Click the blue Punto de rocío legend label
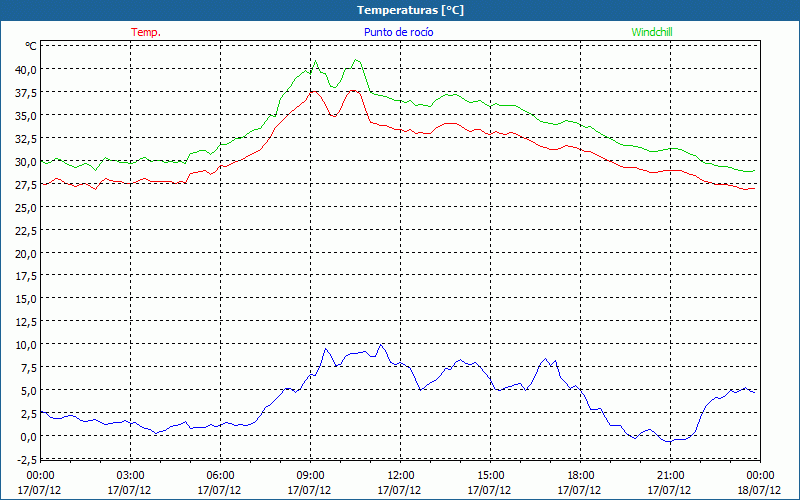Screen dimensions: 800x500 click(x=398, y=32)
